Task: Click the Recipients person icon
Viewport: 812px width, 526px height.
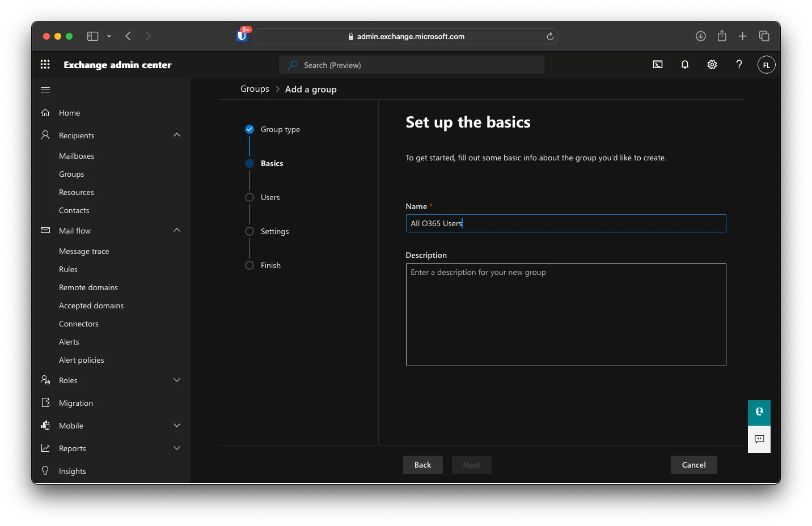Action: click(x=45, y=135)
